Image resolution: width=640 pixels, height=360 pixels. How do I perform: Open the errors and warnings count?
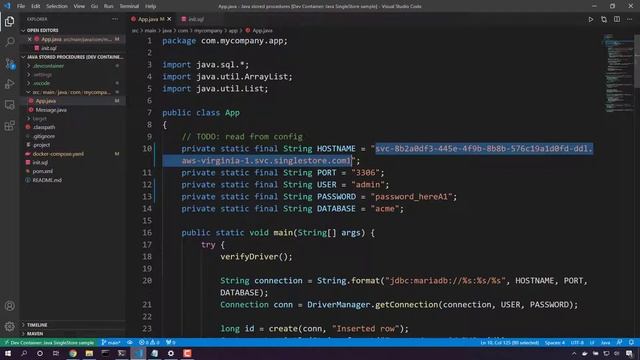tap(149, 342)
